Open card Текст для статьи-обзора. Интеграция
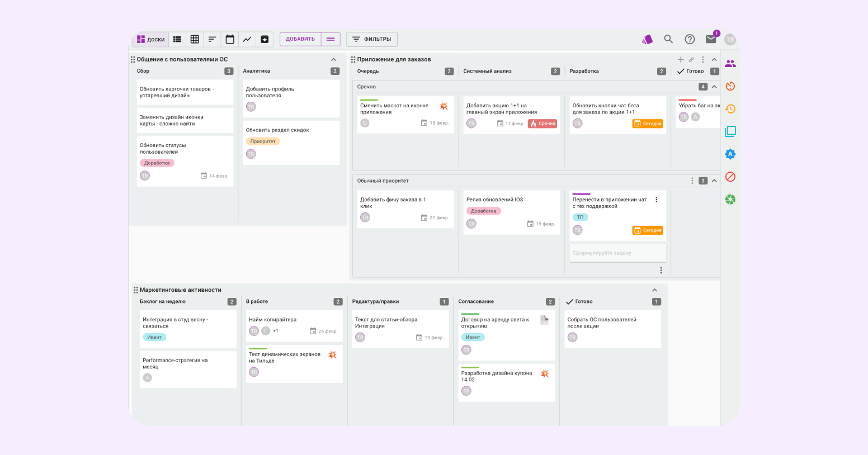Image resolution: width=868 pixels, height=455 pixels. (x=400, y=329)
